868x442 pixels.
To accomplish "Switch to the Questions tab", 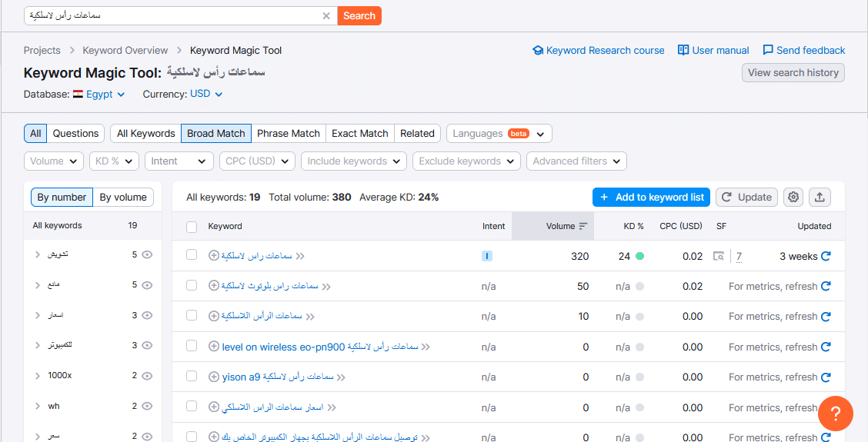I will pyautogui.click(x=75, y=133).
